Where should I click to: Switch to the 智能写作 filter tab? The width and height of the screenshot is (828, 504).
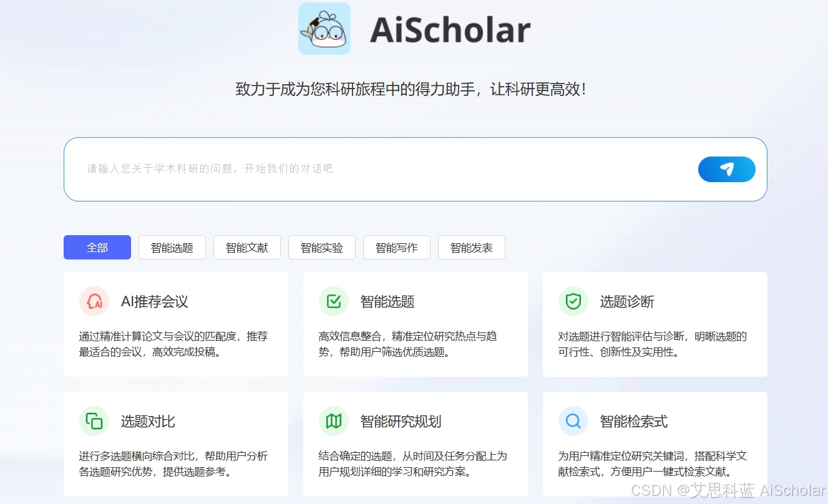397,248
